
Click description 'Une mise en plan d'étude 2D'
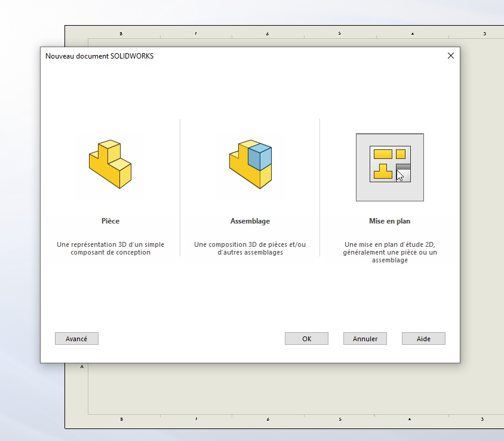[390, 252]
